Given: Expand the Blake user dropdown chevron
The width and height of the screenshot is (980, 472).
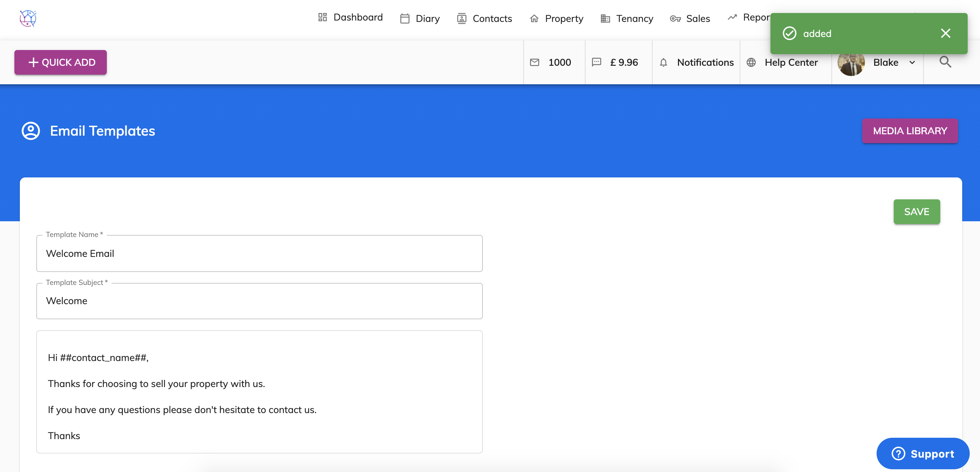Looking at the screenshot, I should coord(912,62).
